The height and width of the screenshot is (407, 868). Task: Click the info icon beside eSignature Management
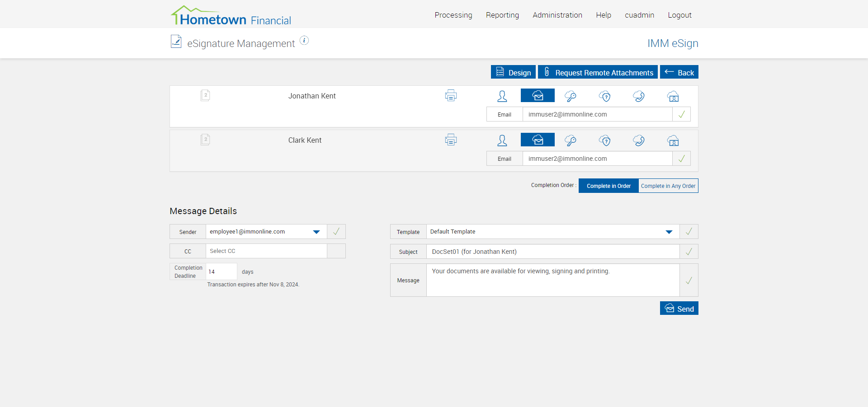click(x=305, y=41)
